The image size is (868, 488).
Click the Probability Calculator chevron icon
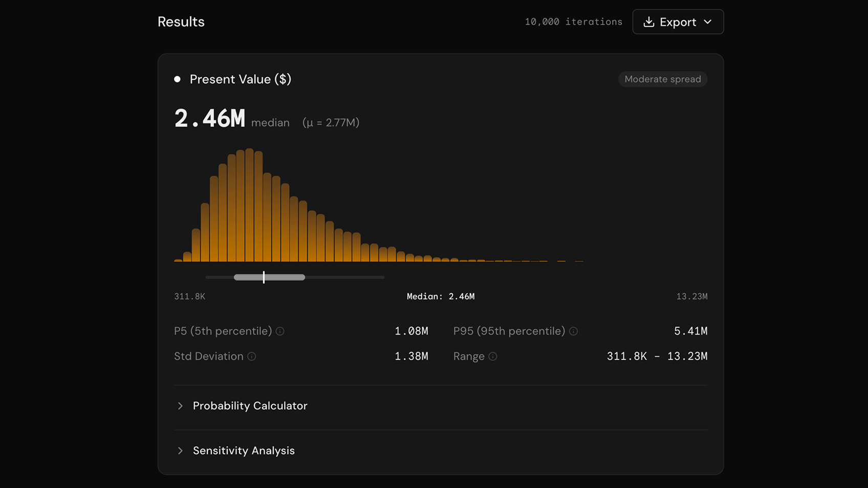(180, 406)
